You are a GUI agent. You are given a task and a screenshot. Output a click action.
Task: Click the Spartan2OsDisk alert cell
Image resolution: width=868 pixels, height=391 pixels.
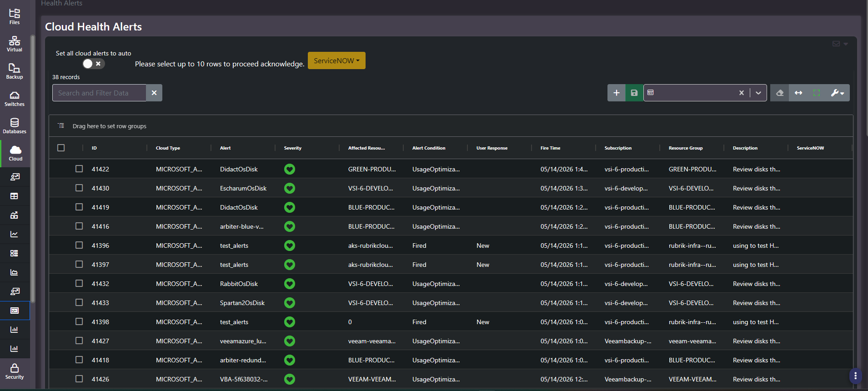(x=242, y=303)
